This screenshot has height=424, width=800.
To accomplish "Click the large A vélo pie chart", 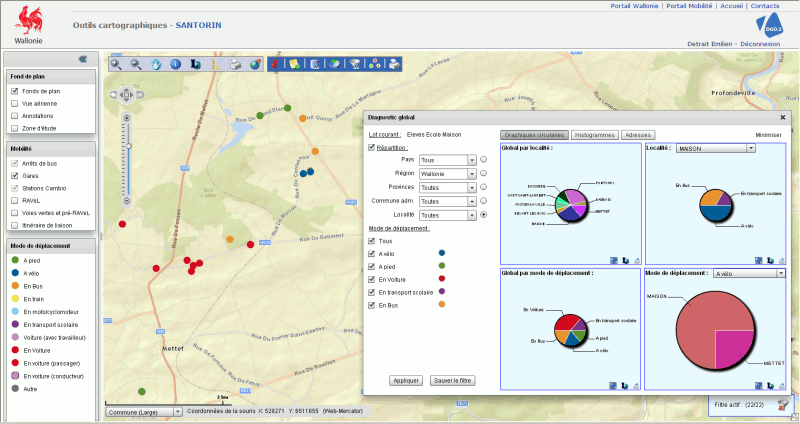I will tap(715, 331).
